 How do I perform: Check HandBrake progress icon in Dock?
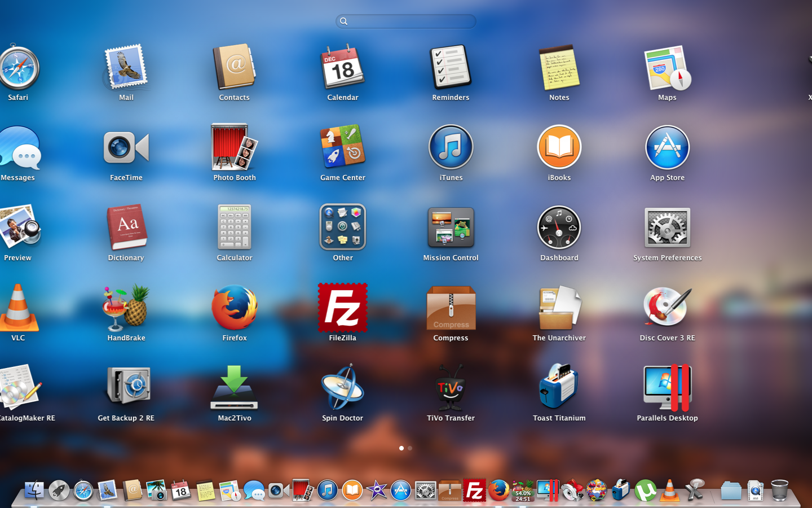[523, 491]
